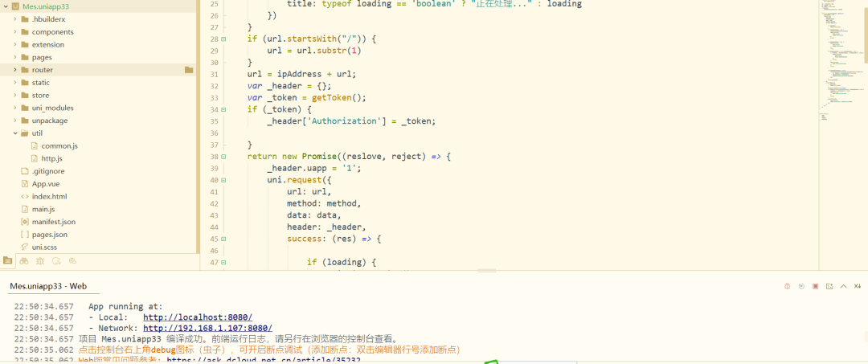868x364 pixels.
Task: Toggle code fold at line 28
Action: (x=223, y=39)
